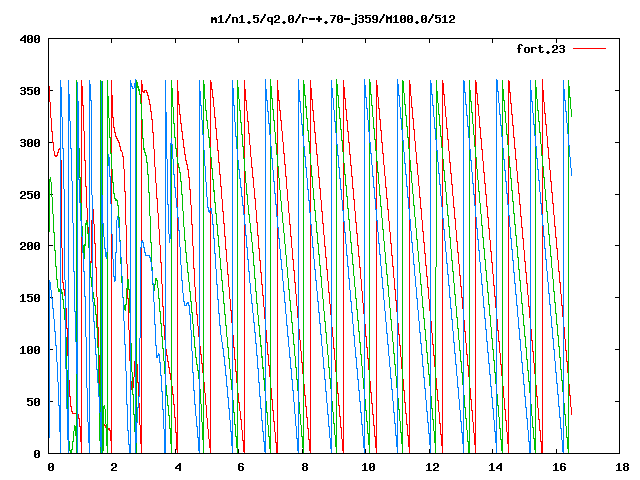Click the plot title m1/n1.5/q2.0/r-+.70-j359/M100.0/512
Image resolution: width=640 pixels, height=480 pixels.
(x=333, y=19)
